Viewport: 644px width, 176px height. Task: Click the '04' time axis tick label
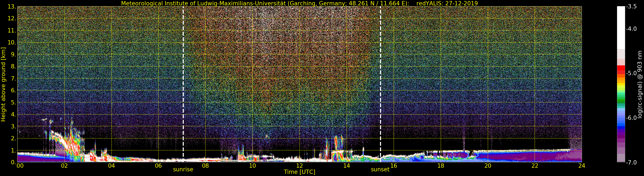click(111, 166)
